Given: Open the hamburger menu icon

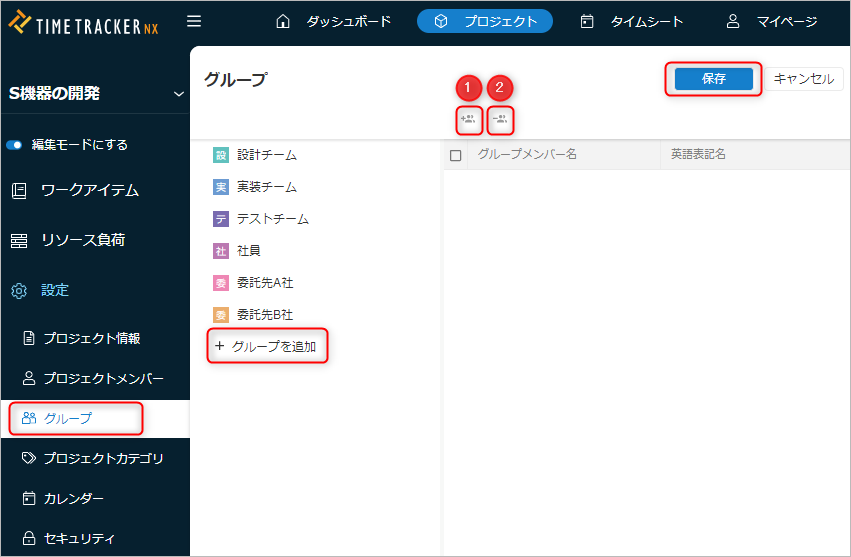Looking at the screenshot, I should click(x=194, y=21).
